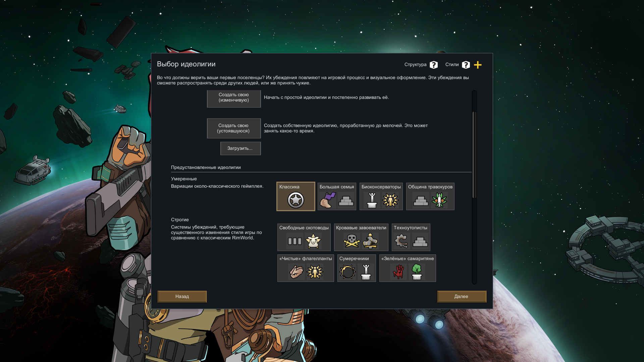The image size is (644, 362).
Task: Click the radiant human icon in Биоконсерваторы
Action: pyautogui.click(x=390, y=200)
